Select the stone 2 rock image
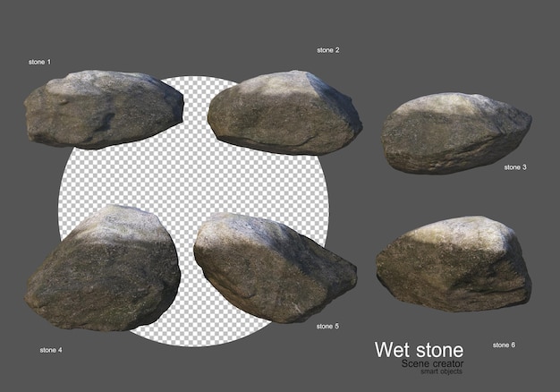Screen dimensions: 560x392 pos(285,113)
